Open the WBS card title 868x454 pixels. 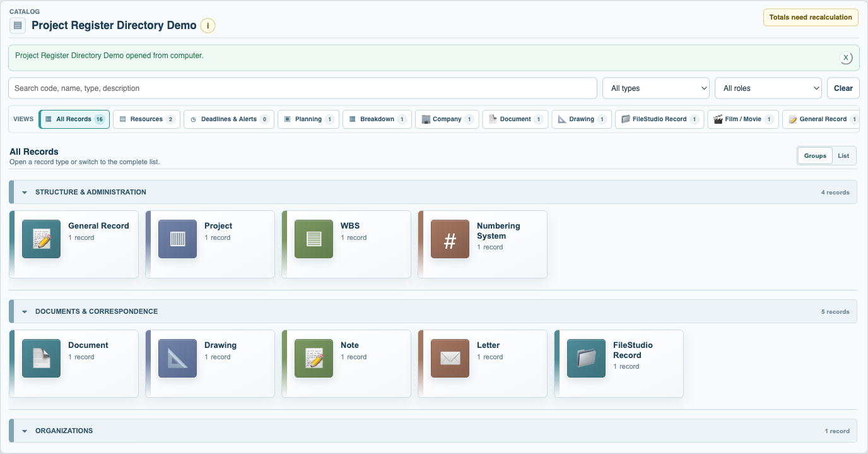point(350,226)
